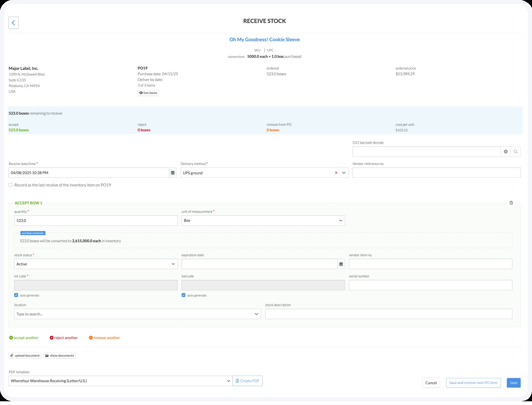Expand the stock status dropdown
The width and height of the screenshot is (532, 405).
tap(96, 264)
